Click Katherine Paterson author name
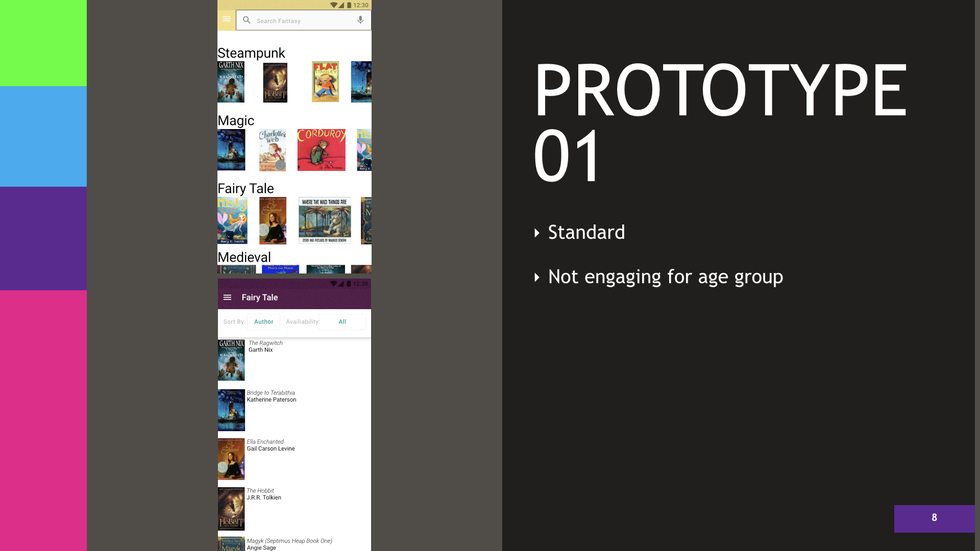Viewport: 980px width, 551px height. (272, 400)
